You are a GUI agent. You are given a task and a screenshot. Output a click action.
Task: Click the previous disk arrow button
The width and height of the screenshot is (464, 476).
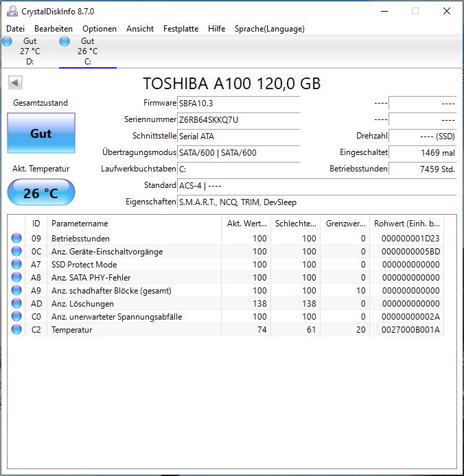pos(15,82)
